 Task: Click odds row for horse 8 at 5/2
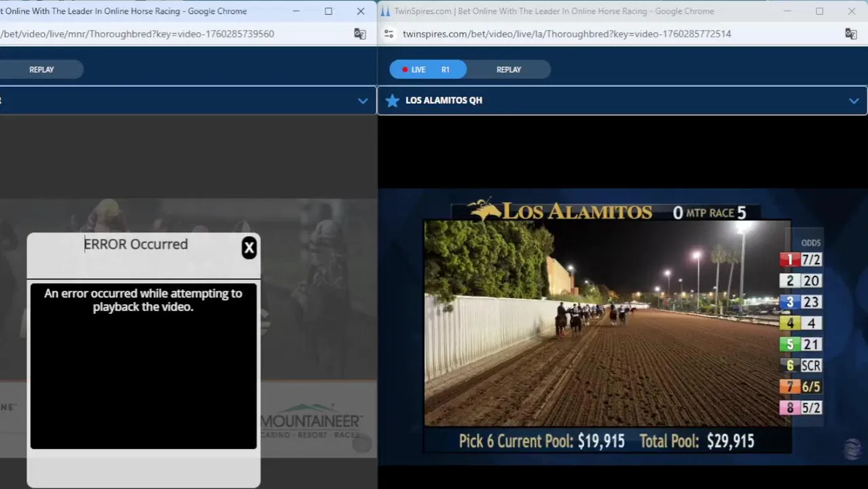pyautogui.click(x=801, y=407)
